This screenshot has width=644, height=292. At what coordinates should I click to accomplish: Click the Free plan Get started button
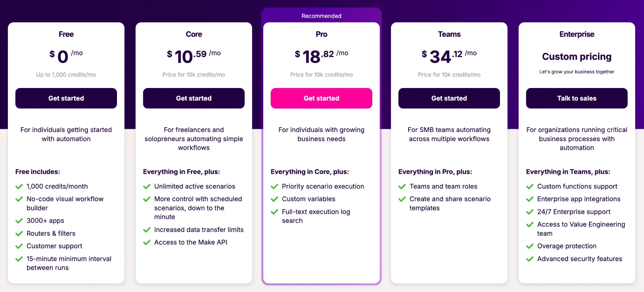pos(66,98)
